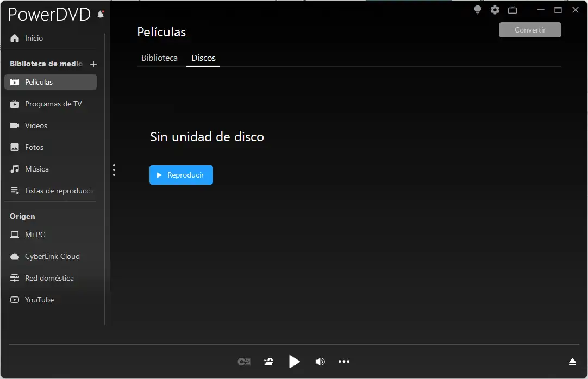
Task: Click the Biblioteca de medios heading
Action: (x=46, y=64)
